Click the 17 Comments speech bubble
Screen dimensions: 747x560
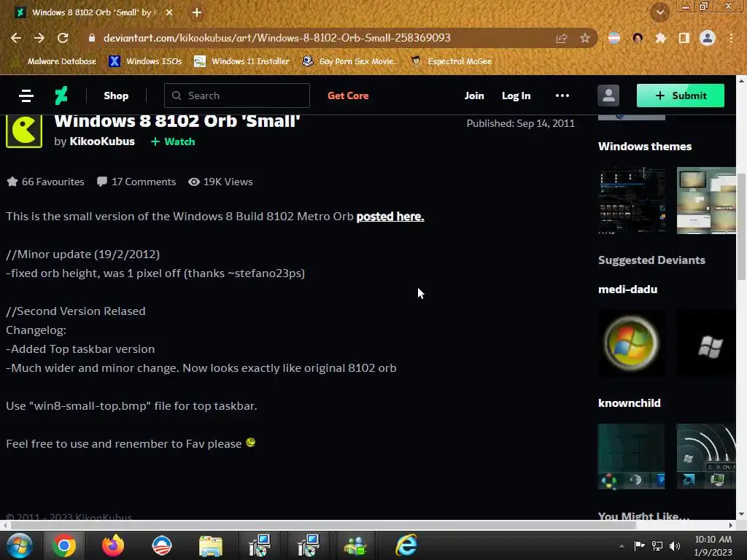click(101, 182)
